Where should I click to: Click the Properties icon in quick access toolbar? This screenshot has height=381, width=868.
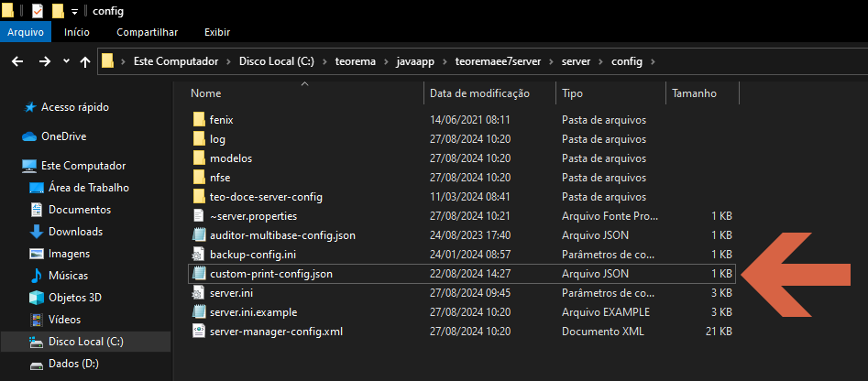tap(38, 10)
